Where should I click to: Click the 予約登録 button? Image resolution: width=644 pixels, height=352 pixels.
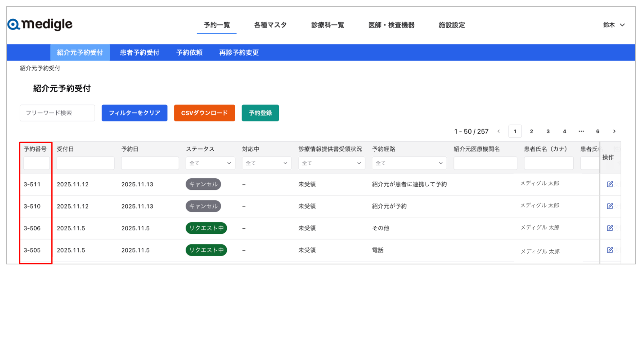pos(260,113)
